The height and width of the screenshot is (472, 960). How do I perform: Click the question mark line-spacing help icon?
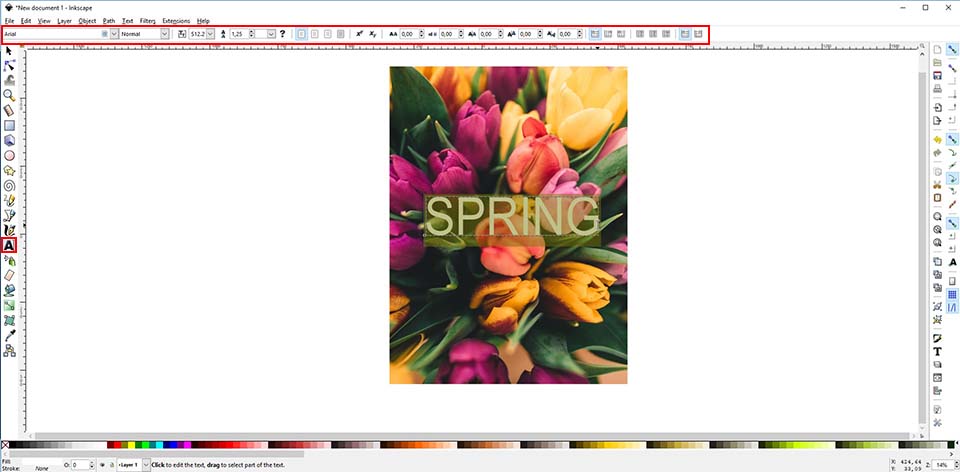click(282, 34)
